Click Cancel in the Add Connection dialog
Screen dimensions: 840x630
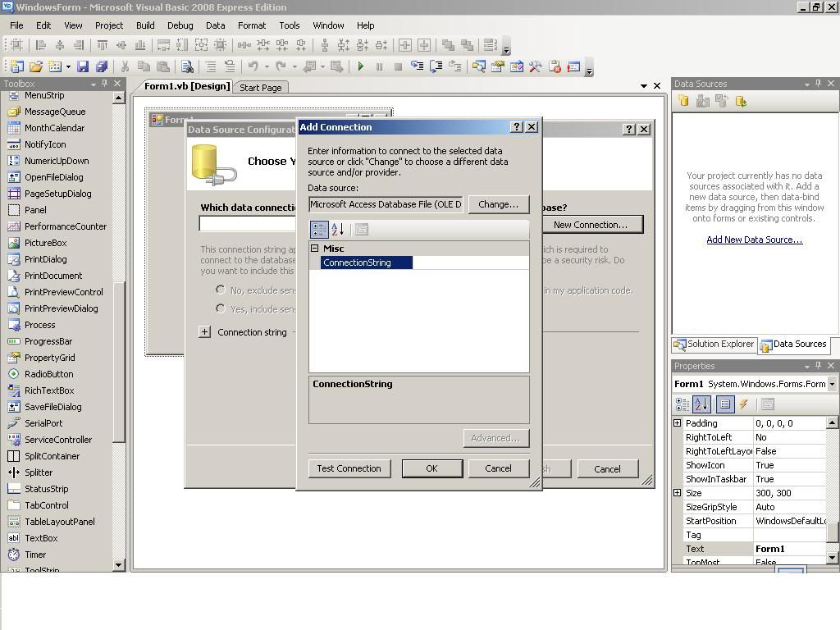(x=498, y=468)
